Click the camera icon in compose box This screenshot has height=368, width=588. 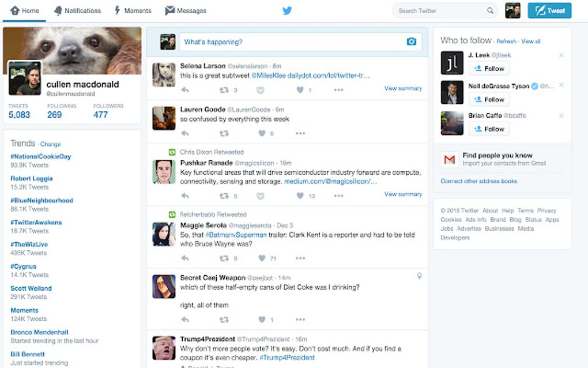pos(412,42)
